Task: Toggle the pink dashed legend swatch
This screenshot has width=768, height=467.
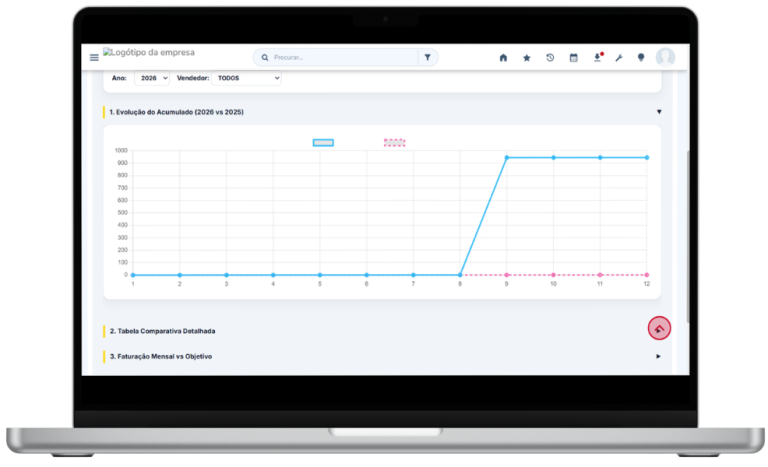Action: 394,143
